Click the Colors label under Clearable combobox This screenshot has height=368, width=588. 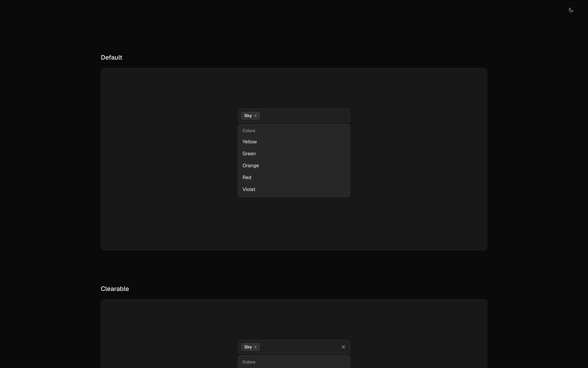pos(249,362)
